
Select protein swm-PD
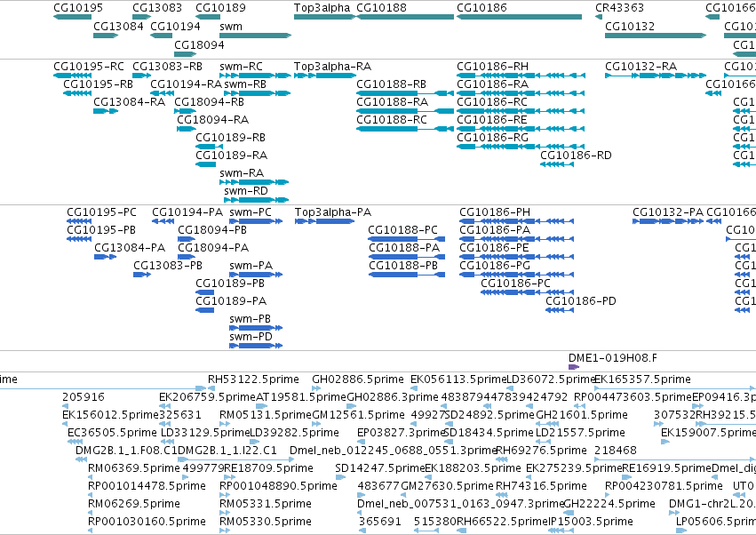pyautogui.click(x=256, y=346)
